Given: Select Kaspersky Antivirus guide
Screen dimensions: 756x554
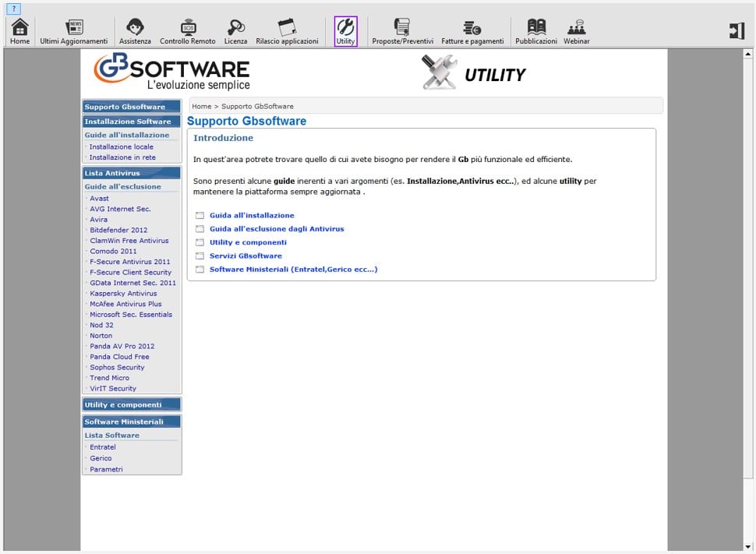Looking at the screenshot, I should (123, 294).
